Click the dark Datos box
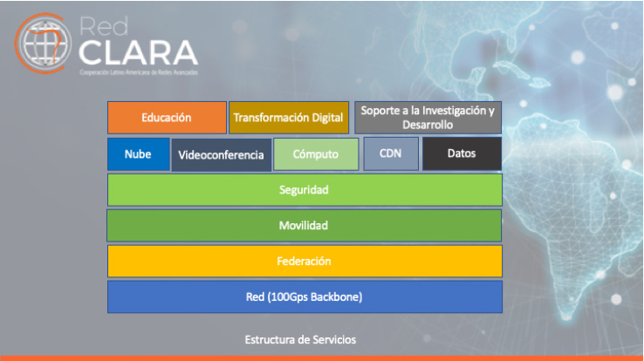The height and width of the screenshot is (361, 644). tap(462, 153)
